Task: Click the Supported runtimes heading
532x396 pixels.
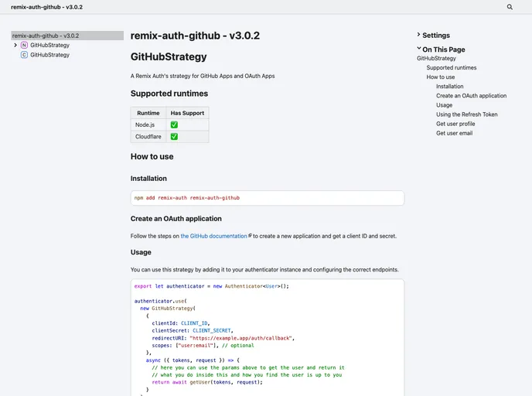Action: point(169,94)
